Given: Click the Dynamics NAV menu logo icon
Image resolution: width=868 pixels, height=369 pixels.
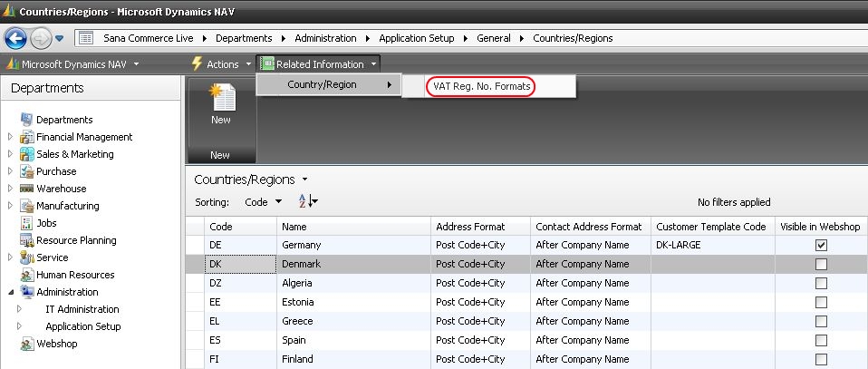Looking at the screenshot, I should pyautogui.click(x=13, y=64).
